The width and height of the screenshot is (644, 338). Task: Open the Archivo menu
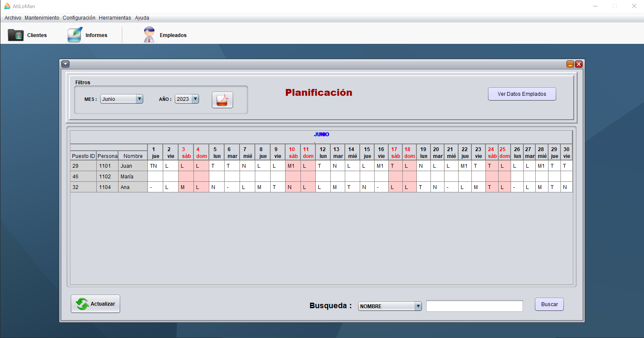[x=12, y=17]
